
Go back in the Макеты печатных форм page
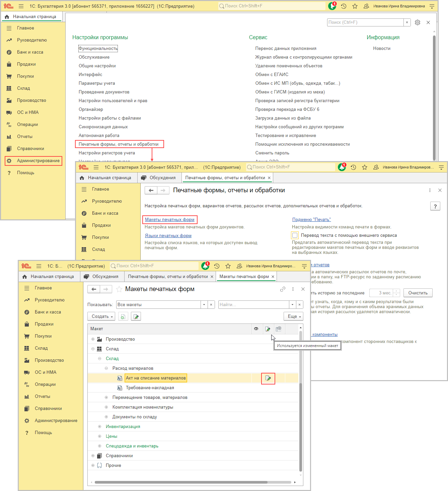click(94, 289)
